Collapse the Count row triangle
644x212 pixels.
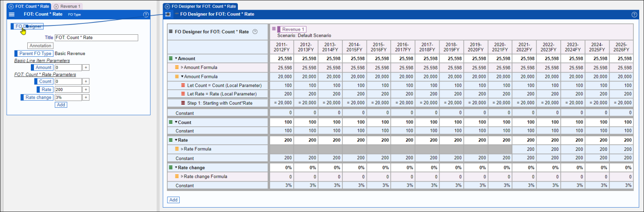tap(176, 122)
